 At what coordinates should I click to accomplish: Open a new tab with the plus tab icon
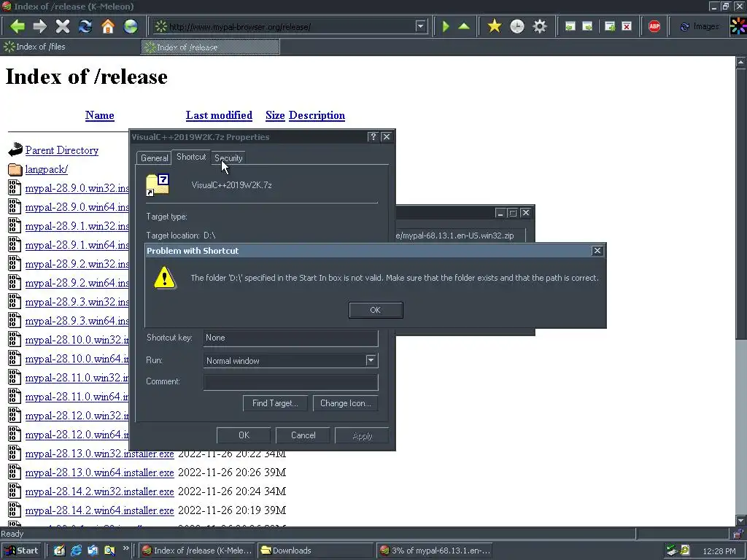click(610, 26)
